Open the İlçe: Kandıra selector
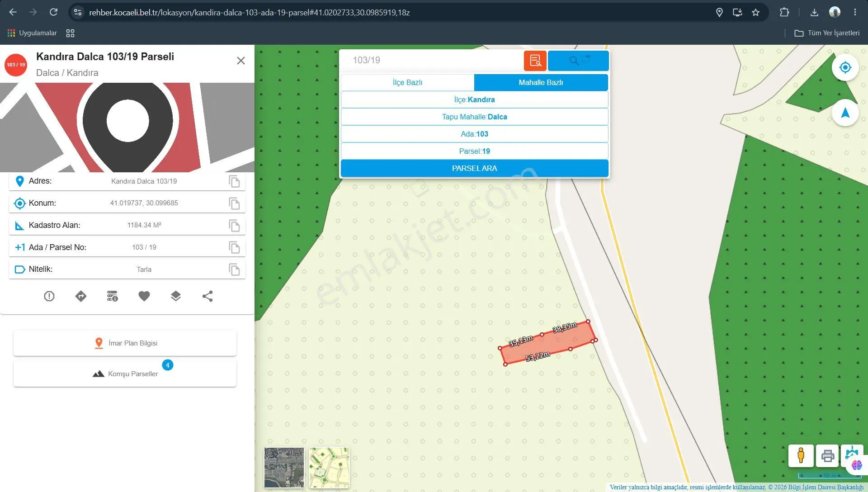 coord(474,99)
